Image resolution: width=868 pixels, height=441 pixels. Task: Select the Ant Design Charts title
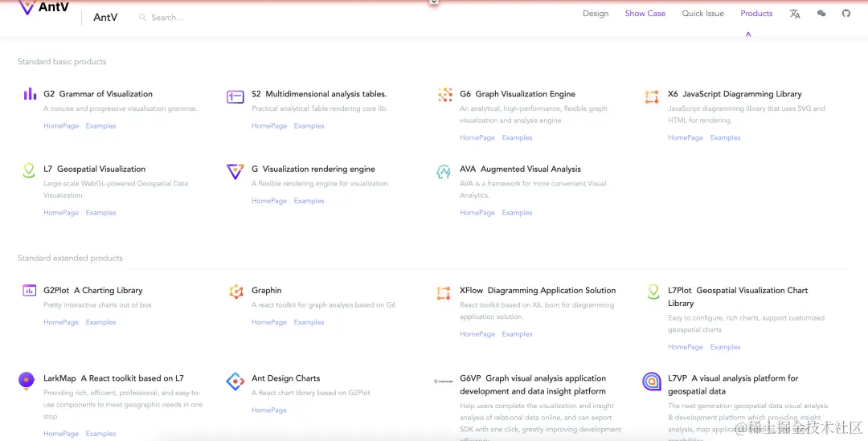click(285, 378)
